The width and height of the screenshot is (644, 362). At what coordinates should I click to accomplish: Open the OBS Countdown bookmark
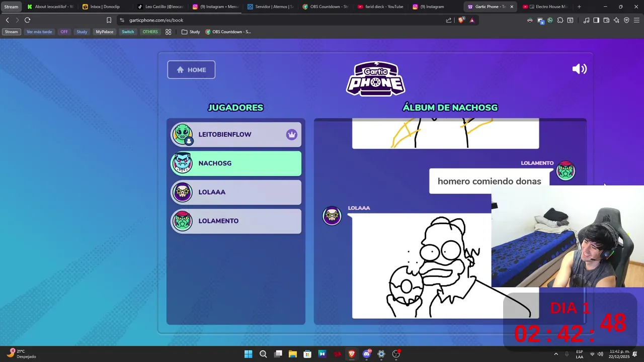click(x=228, y=32)
